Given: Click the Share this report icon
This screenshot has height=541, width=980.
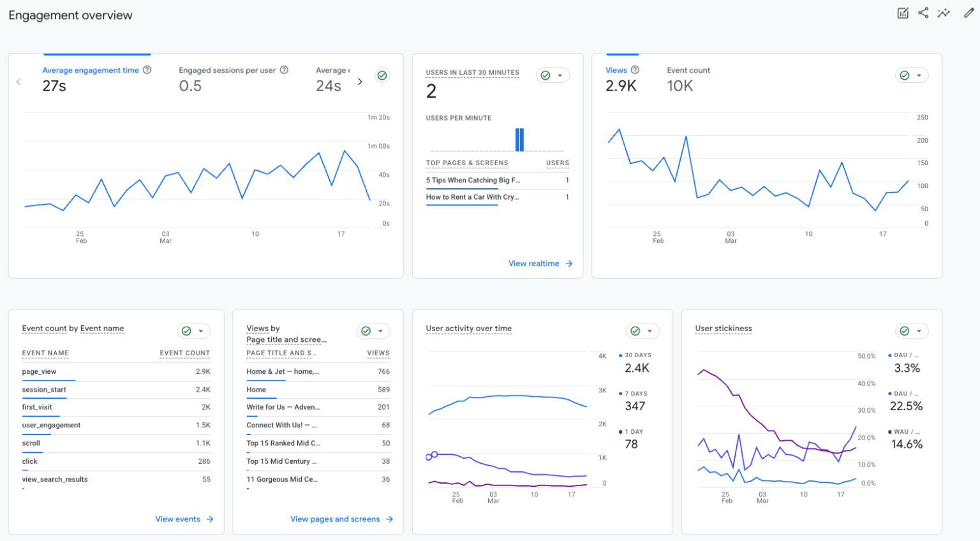Looking at the screenshot, I should (x=923, y=13).
